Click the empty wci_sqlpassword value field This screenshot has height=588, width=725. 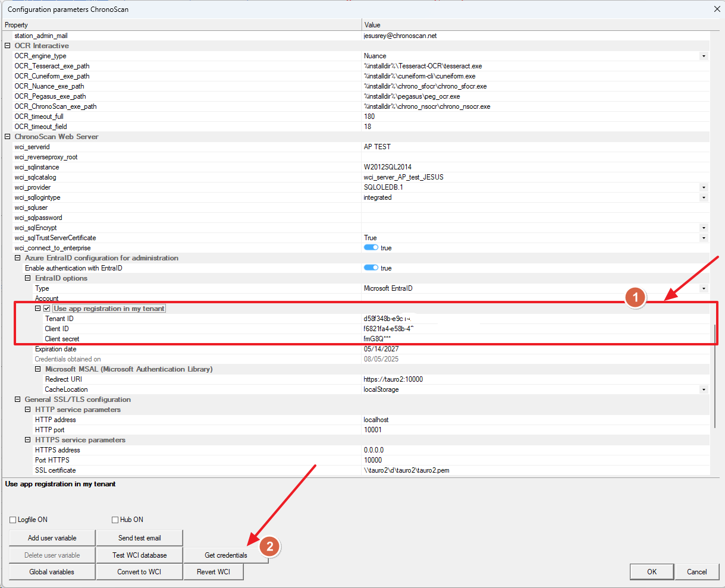point(535,218)
